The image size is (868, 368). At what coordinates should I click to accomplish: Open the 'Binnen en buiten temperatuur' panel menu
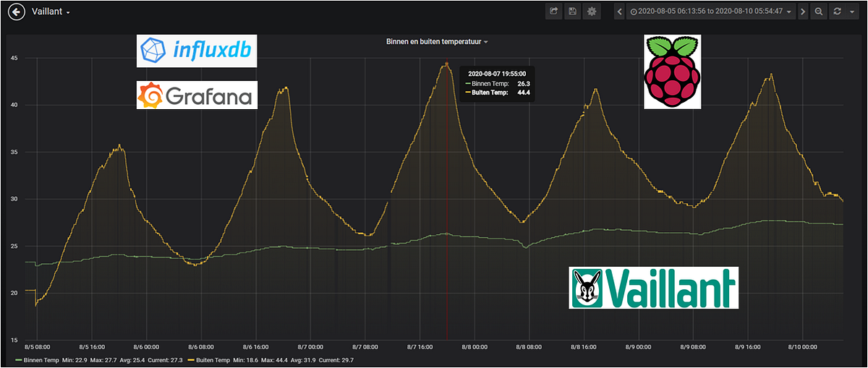coord(438,42)
